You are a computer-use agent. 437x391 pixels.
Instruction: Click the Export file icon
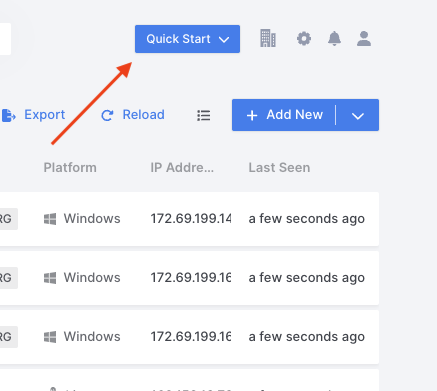(8, 115)
